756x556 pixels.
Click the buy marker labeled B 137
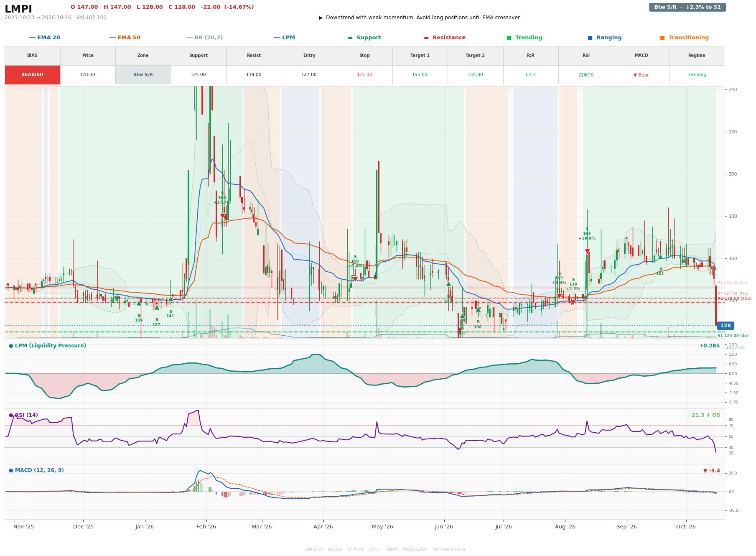(x=157, y=307)
